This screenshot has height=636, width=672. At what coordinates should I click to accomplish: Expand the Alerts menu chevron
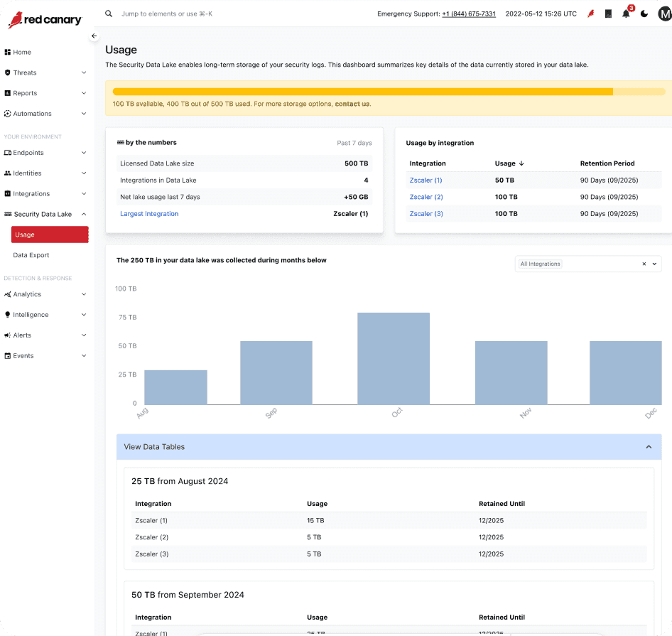click(84, 335)
